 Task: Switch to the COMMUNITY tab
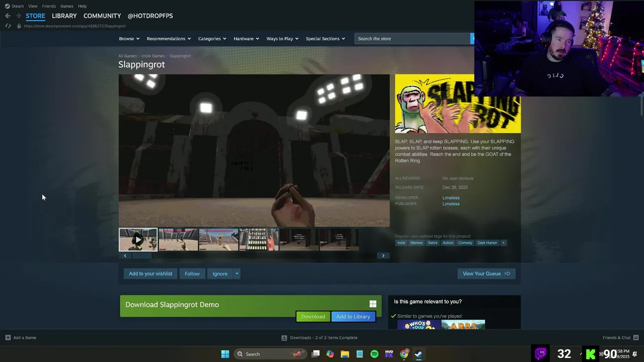102,16
